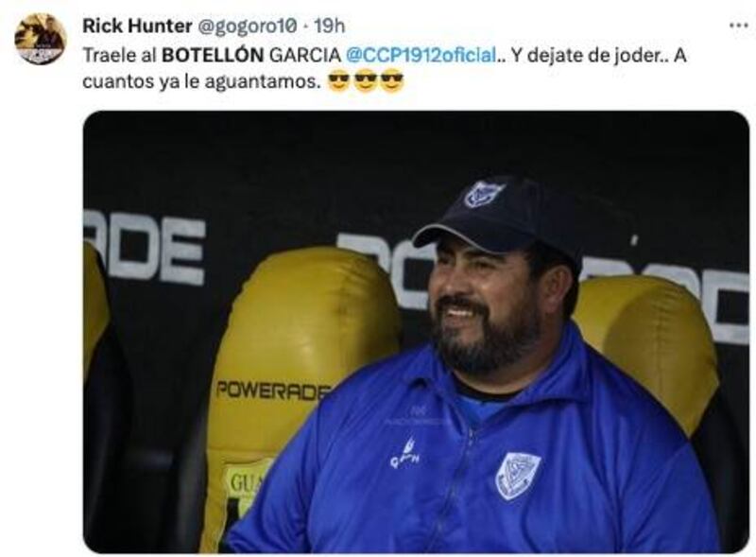Image resolution: width=756 pixels, height=557 pixels.
Task: Click the middle sunglasses emoji
Action: tap(365, 81)
